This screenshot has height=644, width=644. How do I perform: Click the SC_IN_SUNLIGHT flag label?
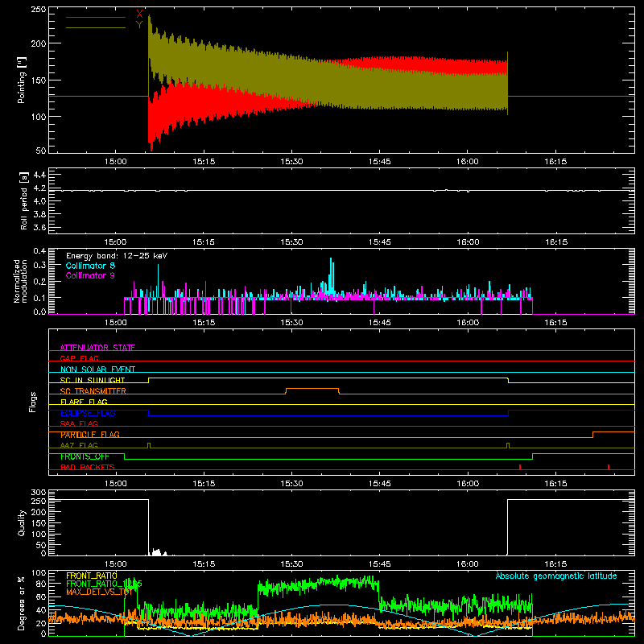point(93,380)
